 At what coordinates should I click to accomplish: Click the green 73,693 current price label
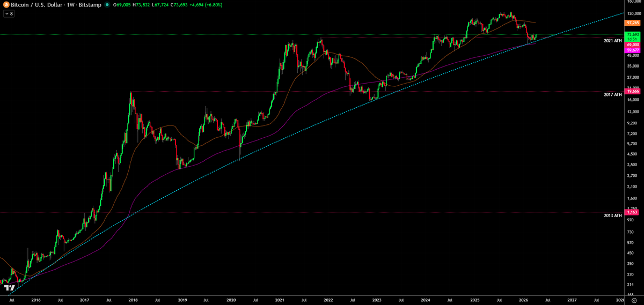(x=633, y=34)
